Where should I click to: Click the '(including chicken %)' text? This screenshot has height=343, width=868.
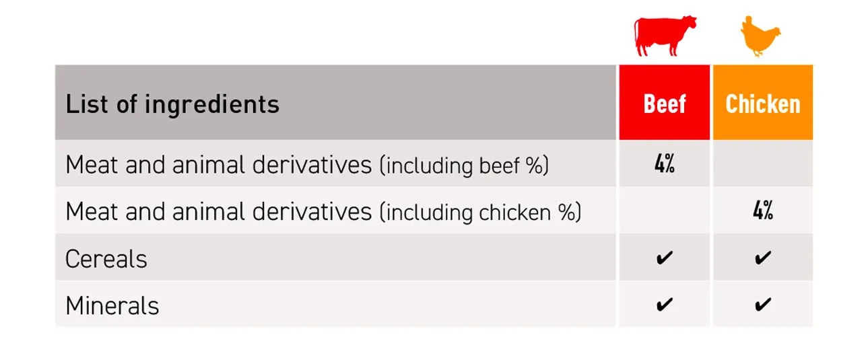[x=480, y=213]
